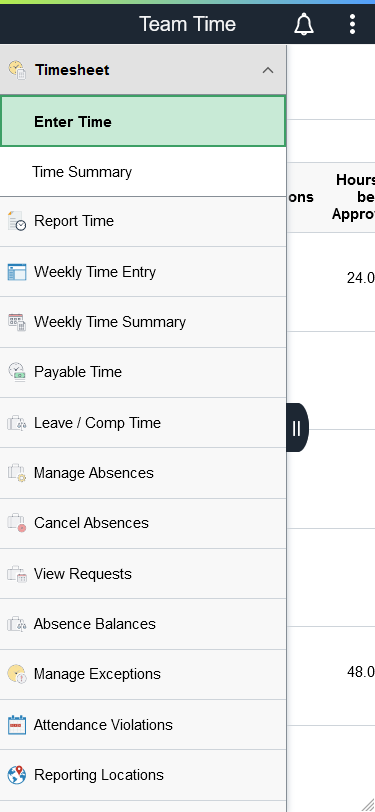Image resolution: width=375 pixels, height=812 pixels.
Task: Open the three-dot actions menu
Action: (x=352, y=24)
